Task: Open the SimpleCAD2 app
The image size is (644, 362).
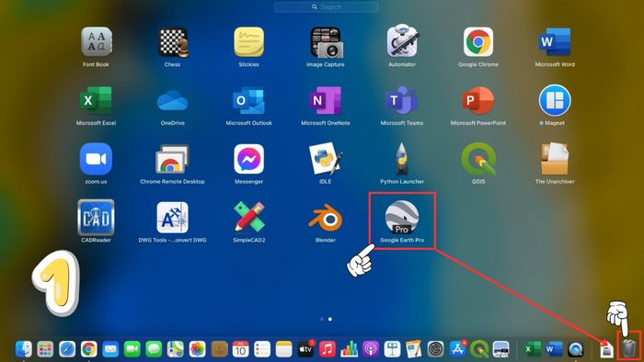Action: coord(249,217)
